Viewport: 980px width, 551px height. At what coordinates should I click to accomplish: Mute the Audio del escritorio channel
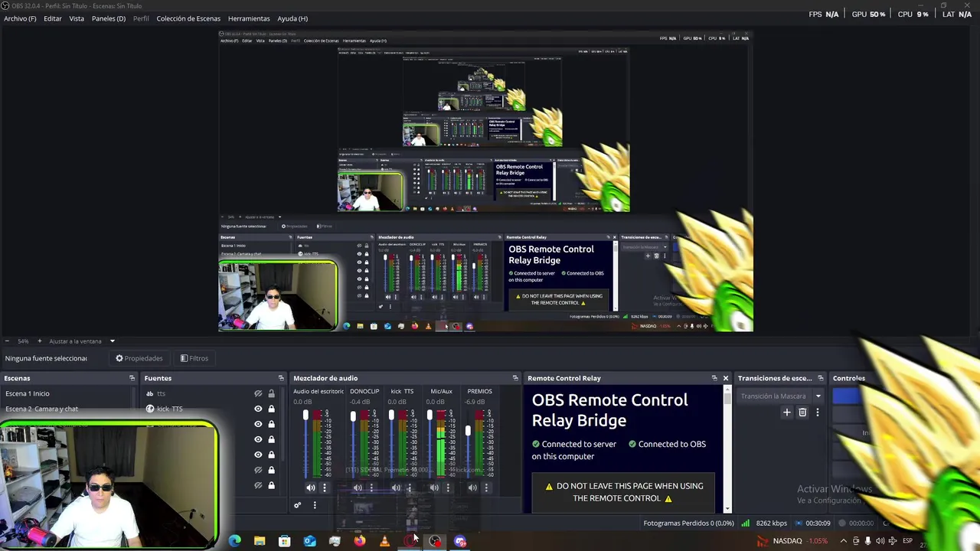310,487
